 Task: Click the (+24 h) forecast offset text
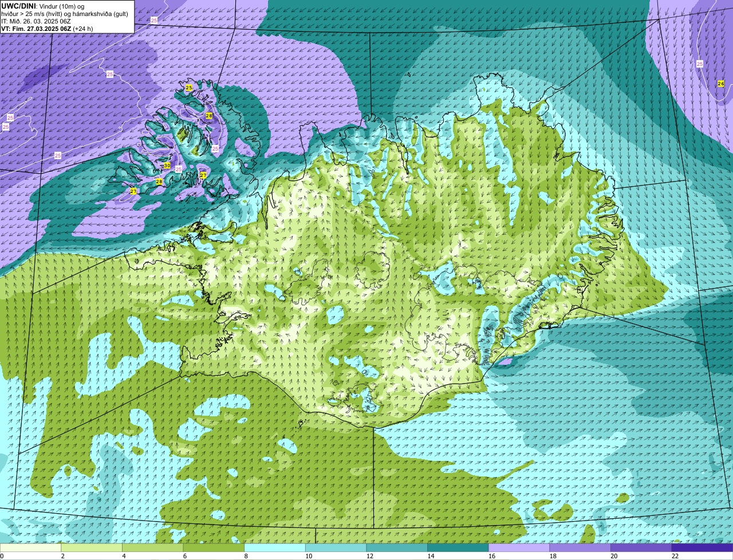(83, 28)
